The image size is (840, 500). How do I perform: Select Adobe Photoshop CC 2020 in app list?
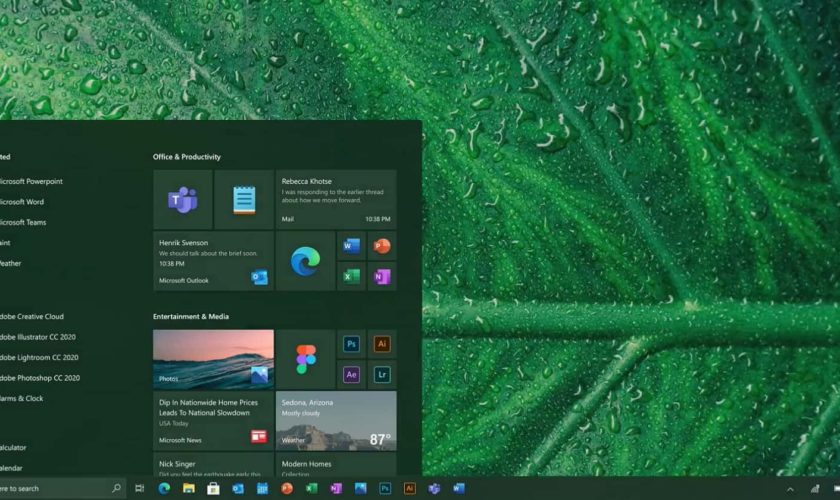pyautogui.click(x=40, y=377)
